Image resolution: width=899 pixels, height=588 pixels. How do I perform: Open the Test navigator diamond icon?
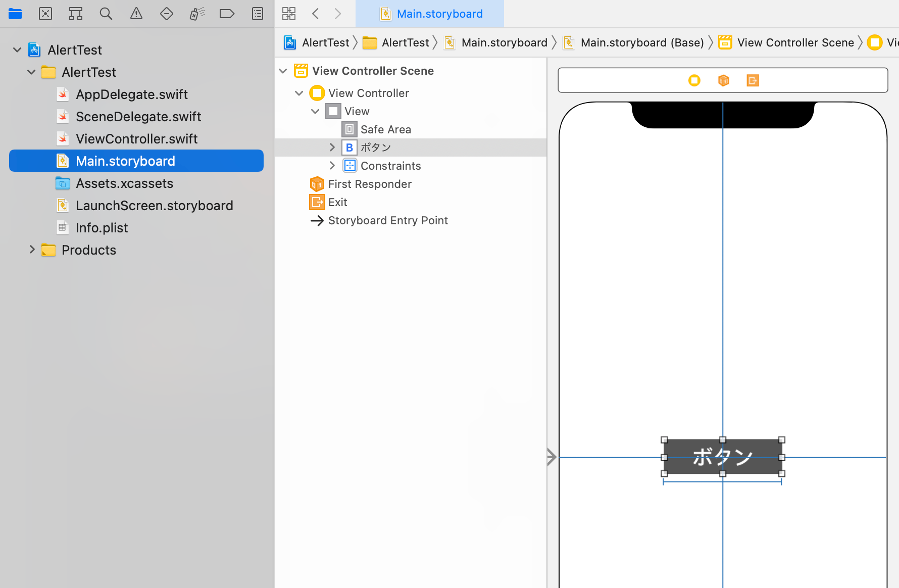167,14
